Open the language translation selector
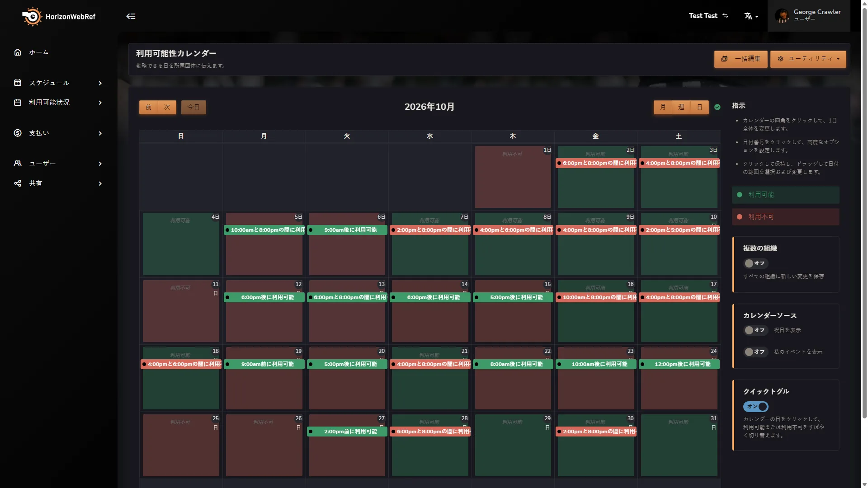Image resolution: width=868 pixels, height=488 pixels. 751,16
